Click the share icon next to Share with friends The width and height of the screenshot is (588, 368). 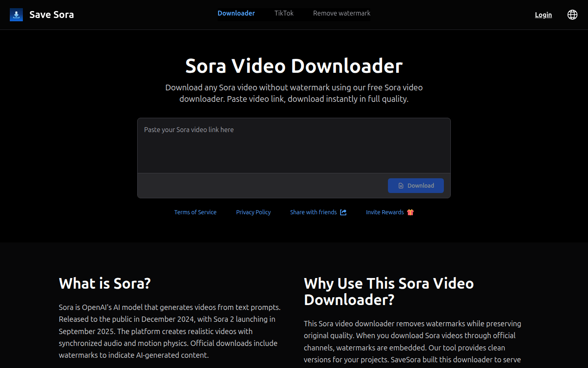(x=343, y=212)
